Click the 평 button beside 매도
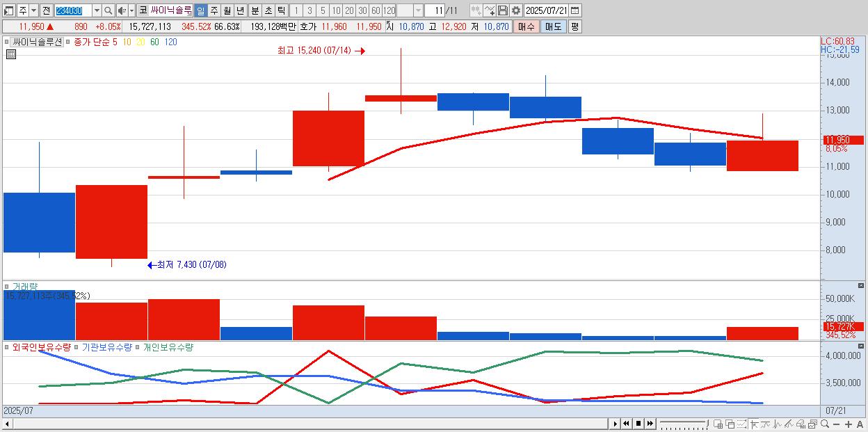 click(x=574, y=26)
